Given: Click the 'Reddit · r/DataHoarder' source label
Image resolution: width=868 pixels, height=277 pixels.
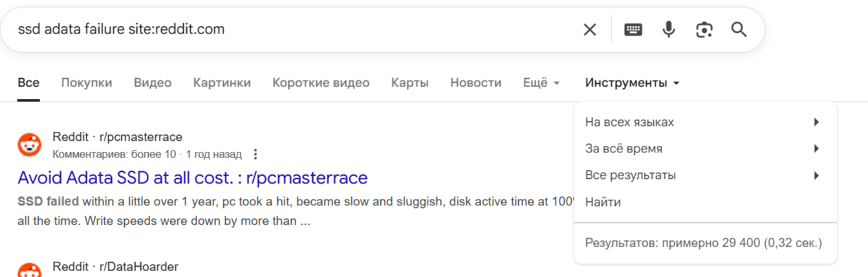Looking at the screenshot, I should point(115,267).
